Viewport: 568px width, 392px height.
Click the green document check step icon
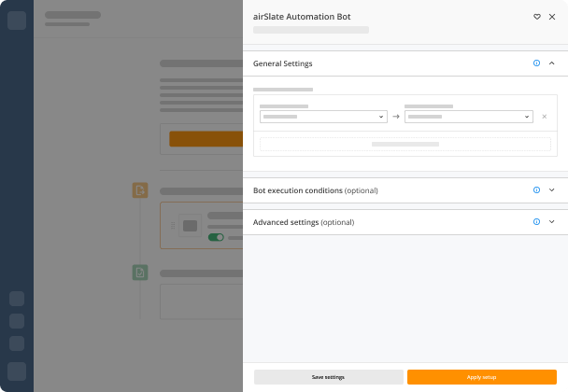(x=140, y=273)
